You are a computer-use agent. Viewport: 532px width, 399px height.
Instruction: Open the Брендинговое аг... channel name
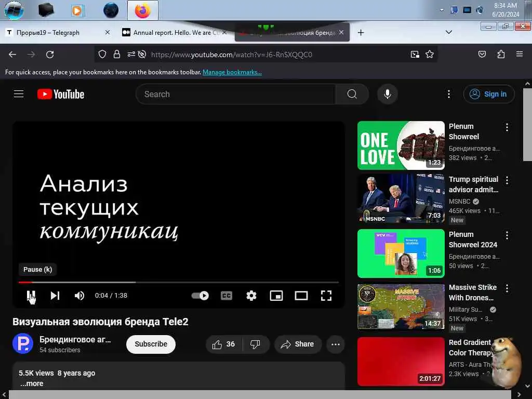point(75,340)
